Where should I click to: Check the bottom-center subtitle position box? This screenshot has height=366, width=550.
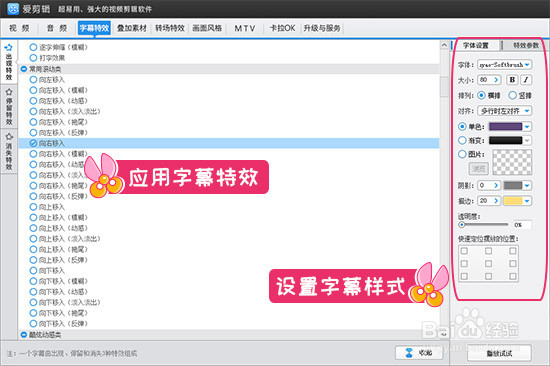488,277
